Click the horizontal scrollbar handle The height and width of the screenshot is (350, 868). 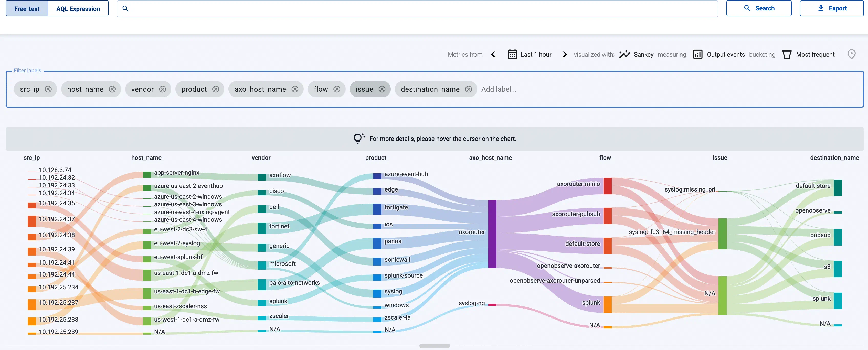point(434,346)
